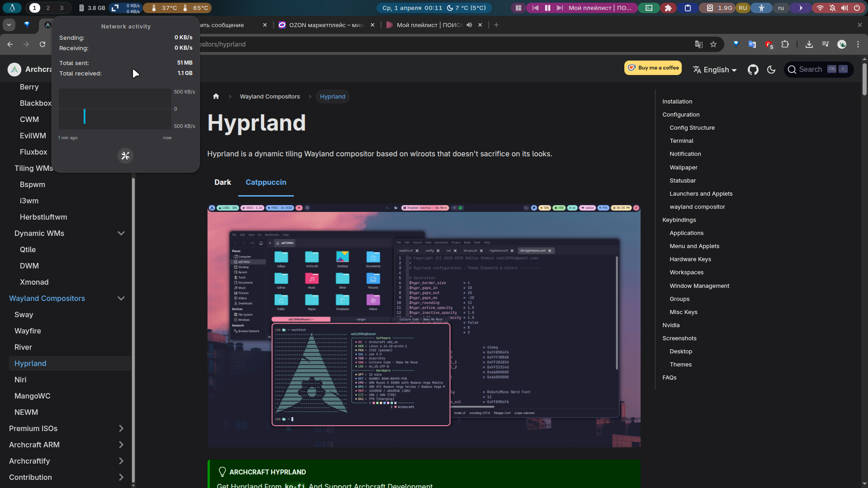Open browser extensions puzzle icon
Screen dimensions: 868x488
785,44
